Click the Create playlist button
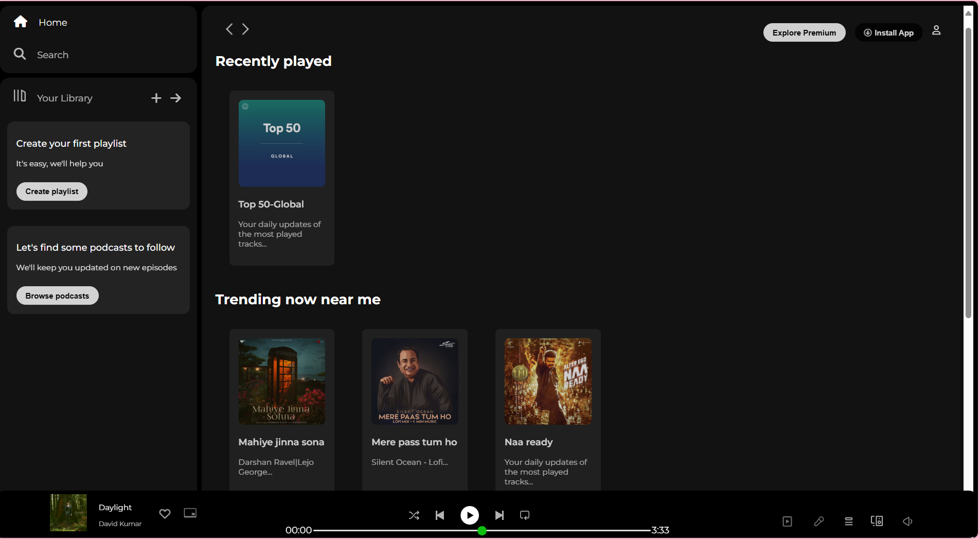Viewport: 980px width, 539px height. [x=51, y=191]
